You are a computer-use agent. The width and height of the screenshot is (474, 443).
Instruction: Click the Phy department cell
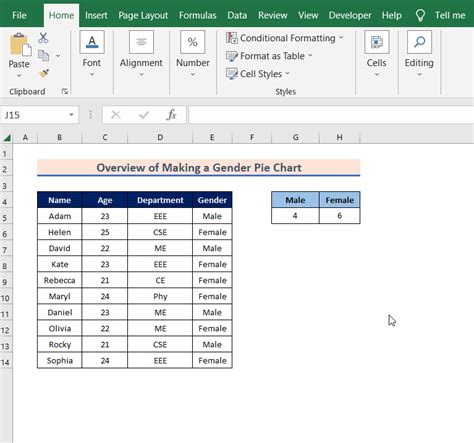point(160,296)
